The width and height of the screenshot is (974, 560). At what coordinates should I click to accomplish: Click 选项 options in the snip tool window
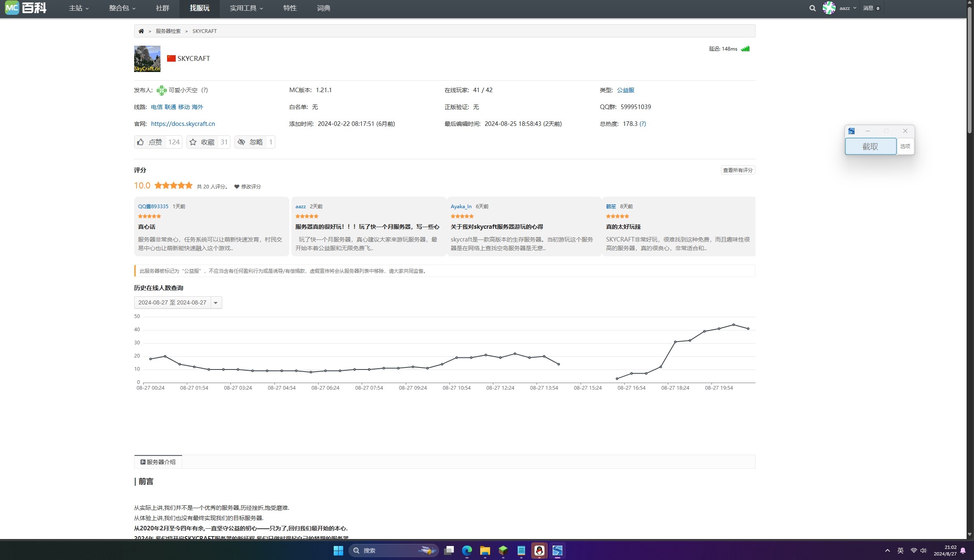[x=905, y=146]
